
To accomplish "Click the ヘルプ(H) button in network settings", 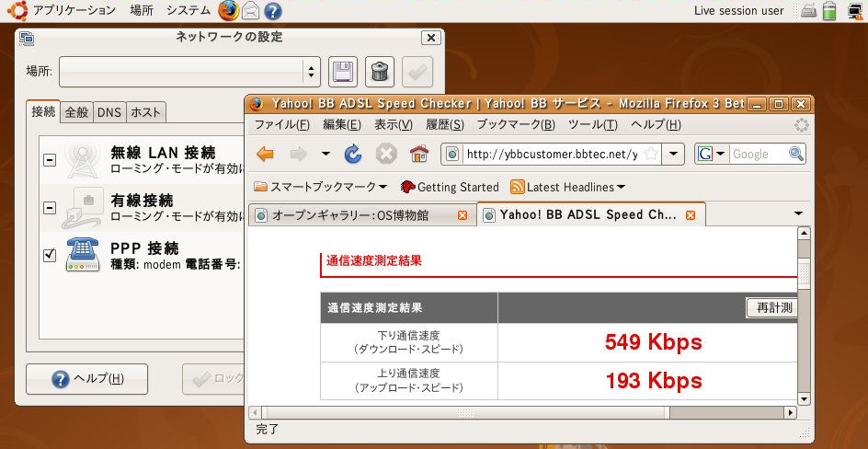I will click(87, 379).
